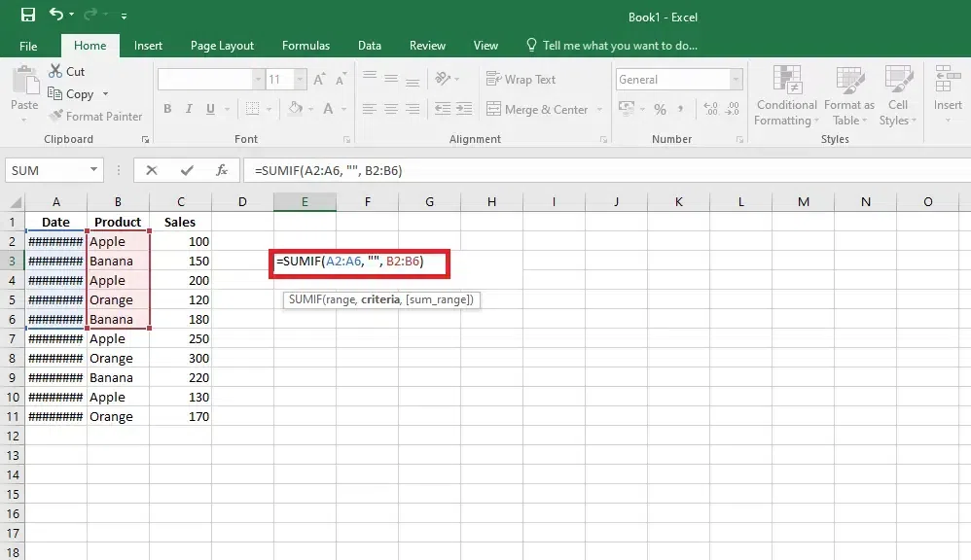Click the Increase Decimal icon

pyautogui.click(x=711, y=109)
